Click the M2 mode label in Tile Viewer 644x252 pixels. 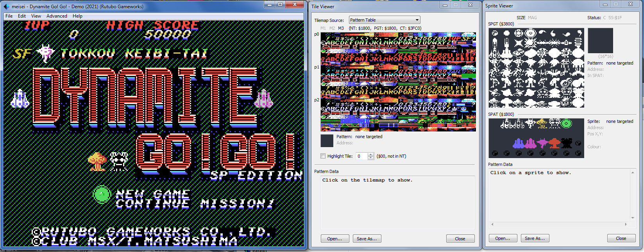(x=332, y=28)
